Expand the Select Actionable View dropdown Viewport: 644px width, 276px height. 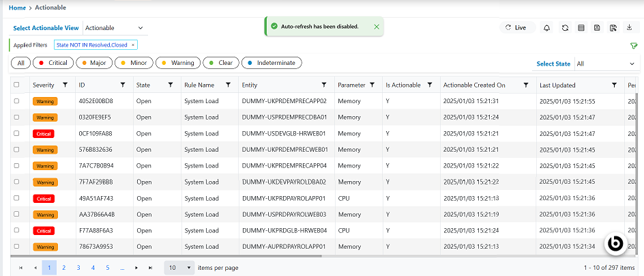click(x=115, y=28)
